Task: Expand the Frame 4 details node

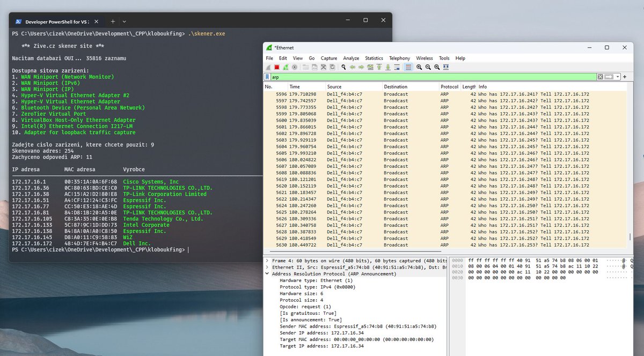Action: 267,260
